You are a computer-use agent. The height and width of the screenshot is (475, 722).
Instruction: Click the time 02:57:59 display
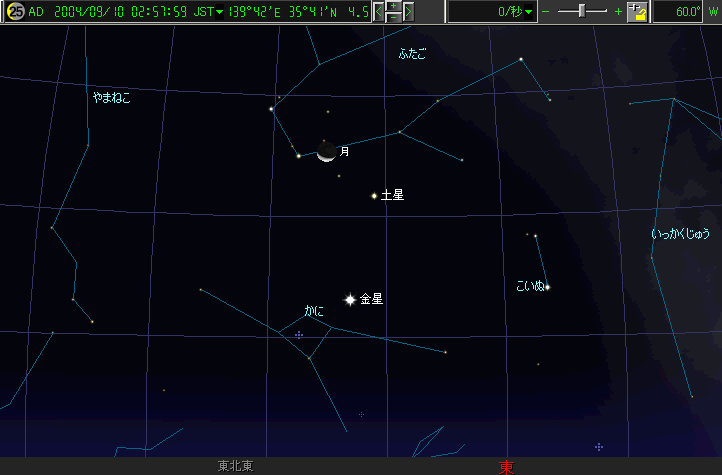(x=165, y=12)
